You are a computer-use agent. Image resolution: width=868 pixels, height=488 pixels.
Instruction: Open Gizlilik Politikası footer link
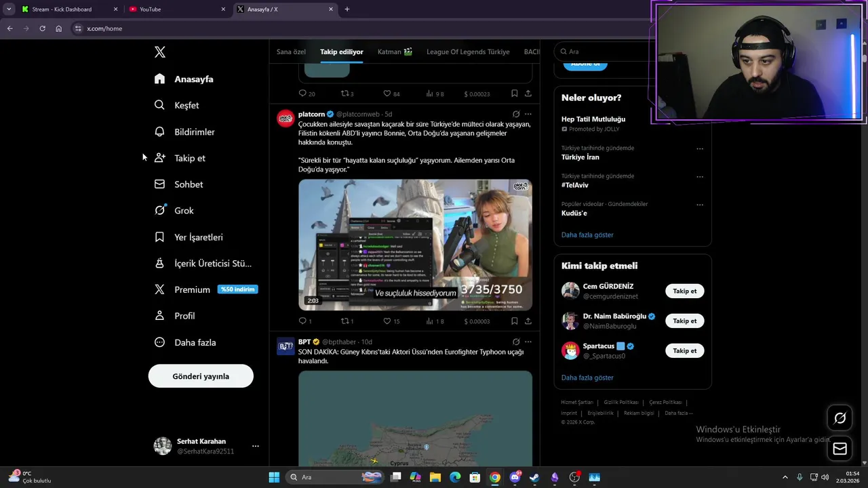tap(620, 402)
